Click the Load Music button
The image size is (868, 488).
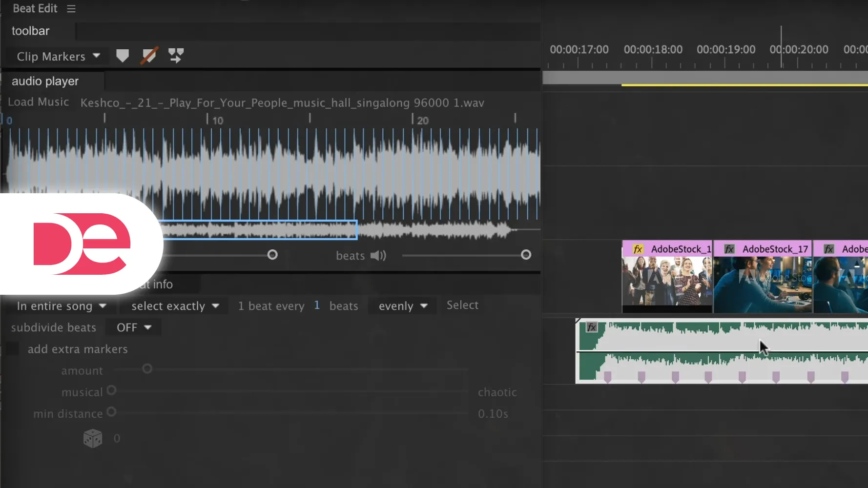click(38, 102)
